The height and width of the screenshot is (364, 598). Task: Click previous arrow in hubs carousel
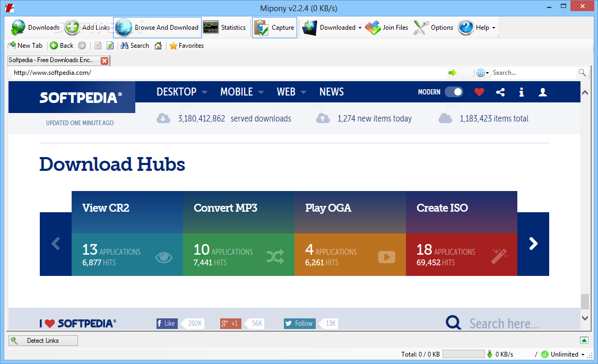point(56,244)
